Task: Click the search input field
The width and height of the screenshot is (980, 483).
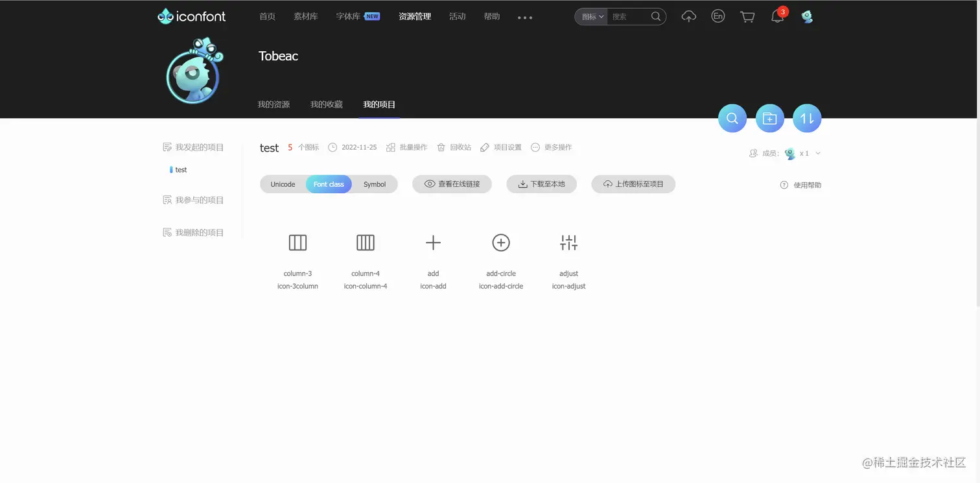Action: tap(629, 17)
